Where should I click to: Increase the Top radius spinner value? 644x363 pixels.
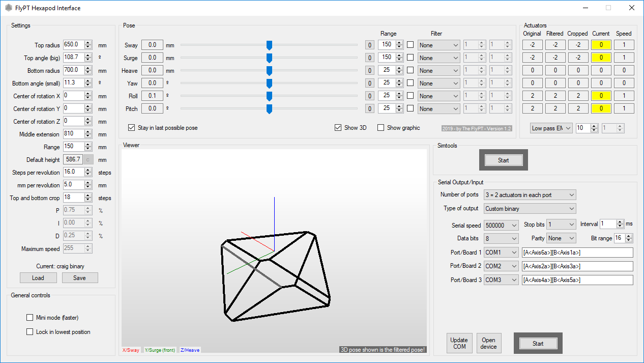[88, 43]
